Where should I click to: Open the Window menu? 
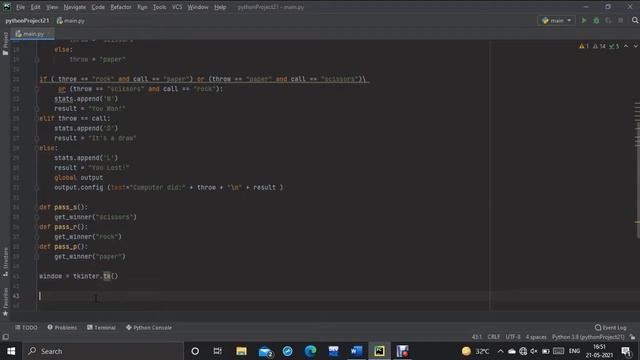click(x=198, y=7)
